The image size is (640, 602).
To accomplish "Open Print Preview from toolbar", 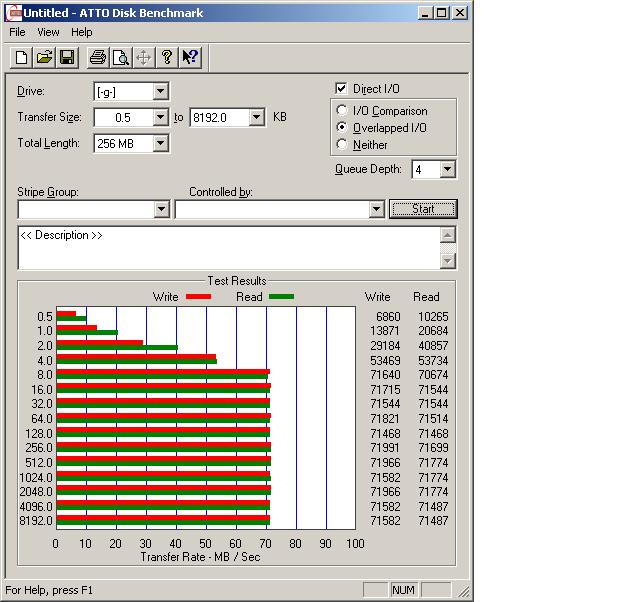I will pos(121,57).
